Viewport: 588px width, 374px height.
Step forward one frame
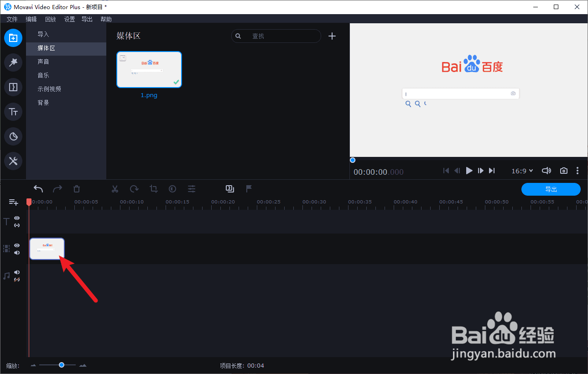pos(480,171)
